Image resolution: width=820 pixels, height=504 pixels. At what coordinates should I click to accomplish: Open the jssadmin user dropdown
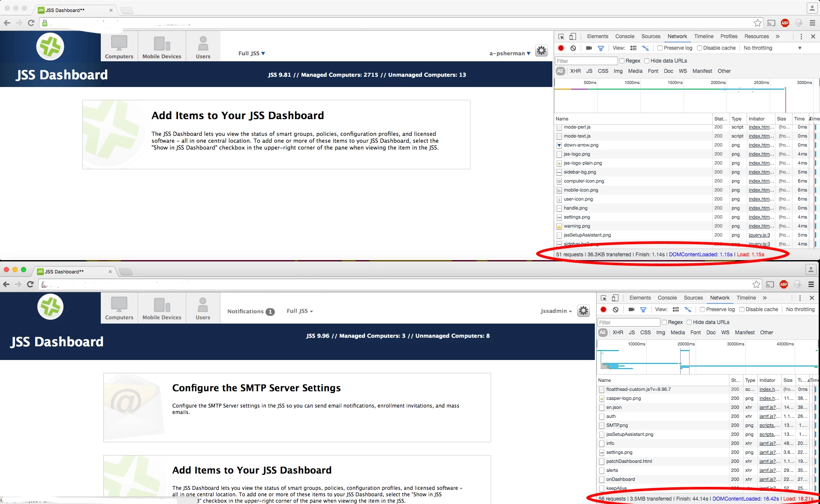click(556, 311)
